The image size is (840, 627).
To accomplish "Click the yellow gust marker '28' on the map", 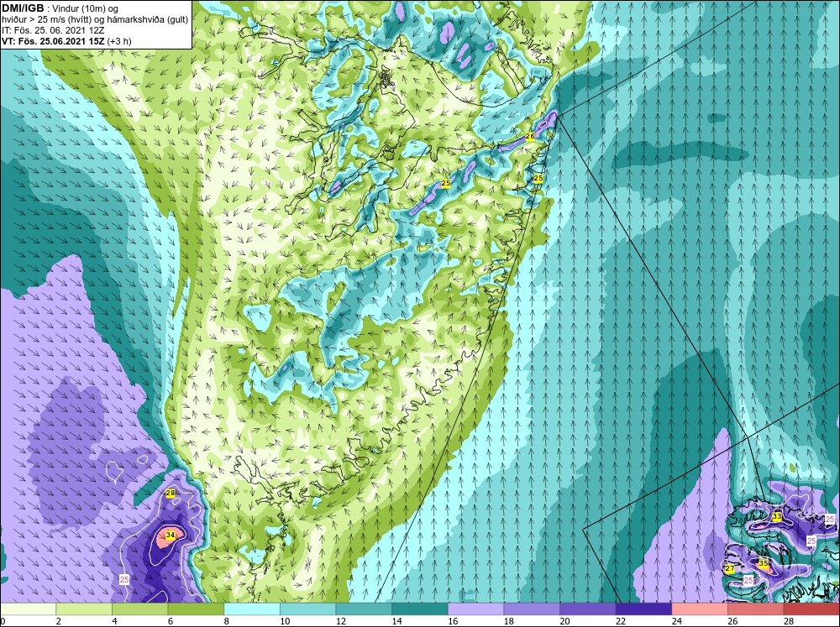I will pyautogui.click(x=171, y=494).
